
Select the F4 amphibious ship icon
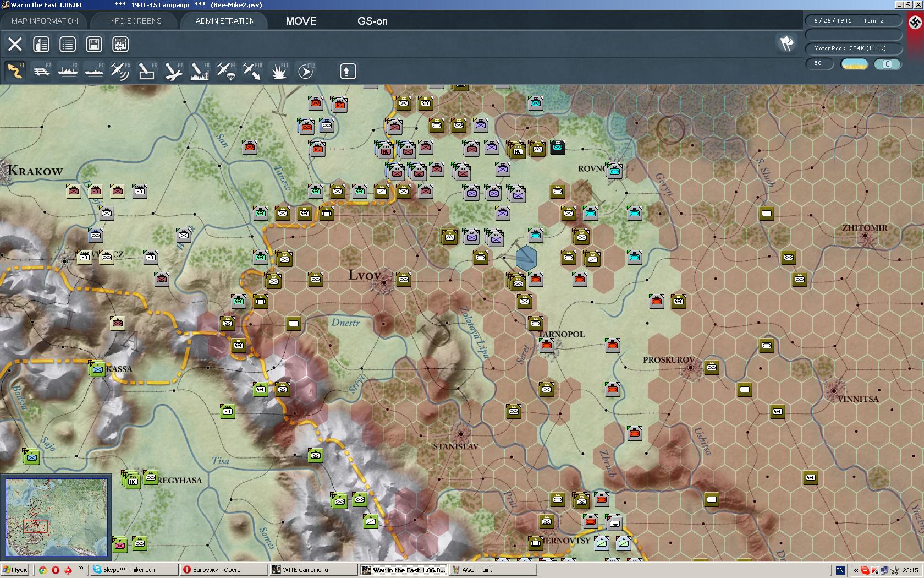pyautogui.click(x=94, y=71)
